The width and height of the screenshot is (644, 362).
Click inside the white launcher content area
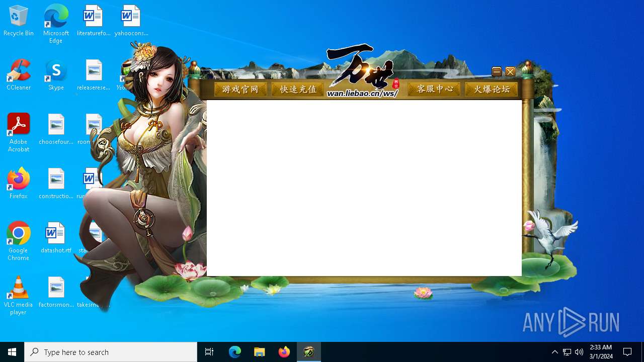pos(364,188)
